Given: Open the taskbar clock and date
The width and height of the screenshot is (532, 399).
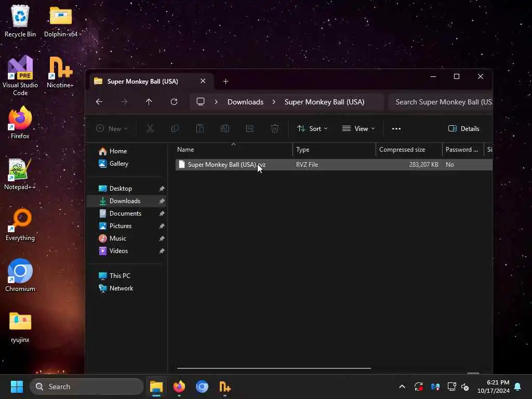Looking at the screenshot, I should point(494,387).
